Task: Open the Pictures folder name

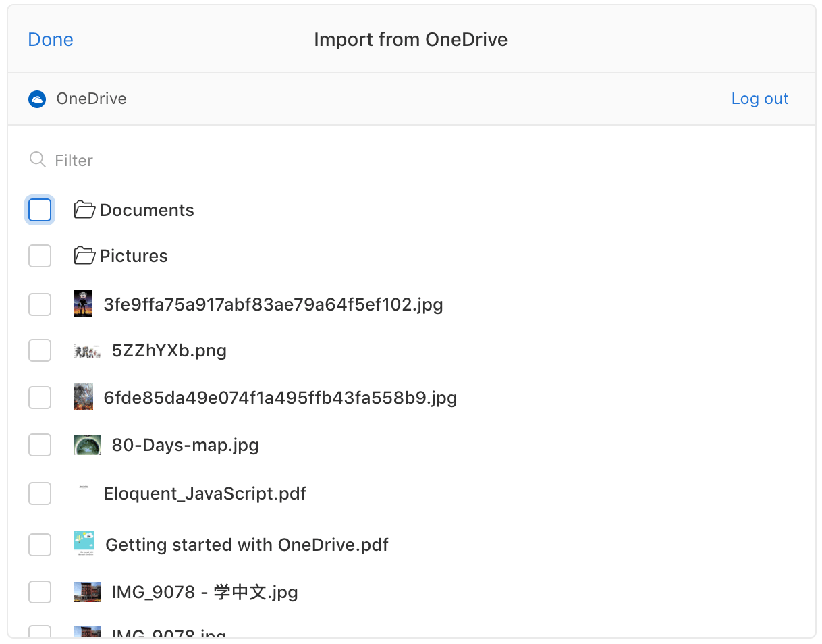Action: [x=134, y=256]
